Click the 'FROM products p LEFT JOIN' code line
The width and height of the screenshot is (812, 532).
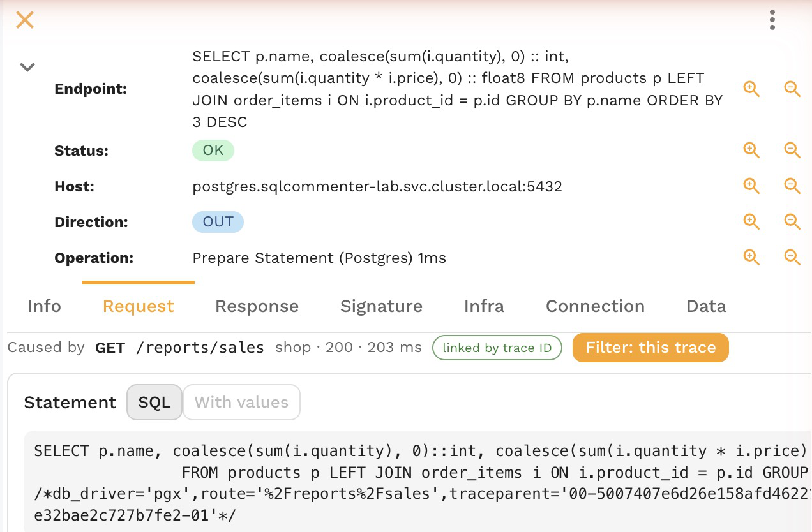pyautogui.click(x=495, y=473)
